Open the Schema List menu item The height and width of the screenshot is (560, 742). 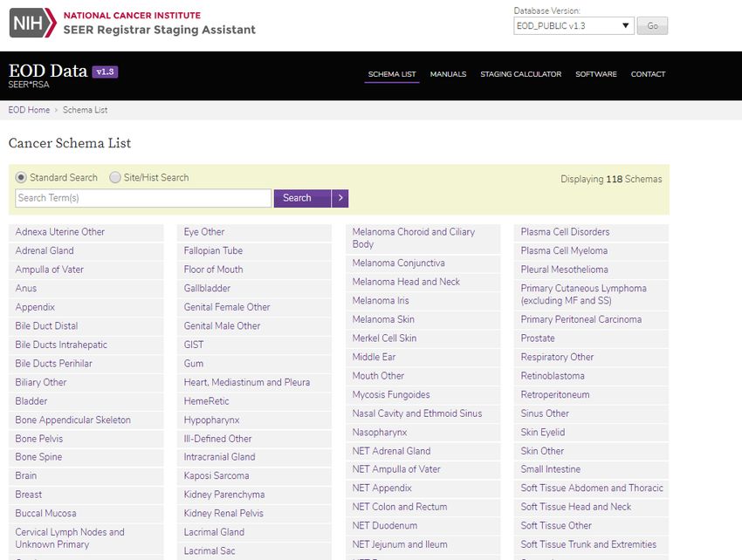pyautogui.click(x=392, y=74)
